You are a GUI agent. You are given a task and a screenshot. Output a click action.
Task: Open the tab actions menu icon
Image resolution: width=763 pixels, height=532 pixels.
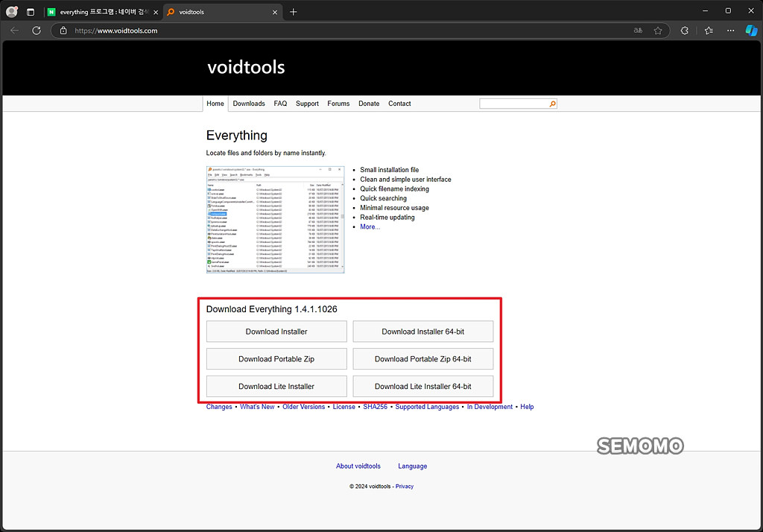pyautogui.click(x=30, y=12)
